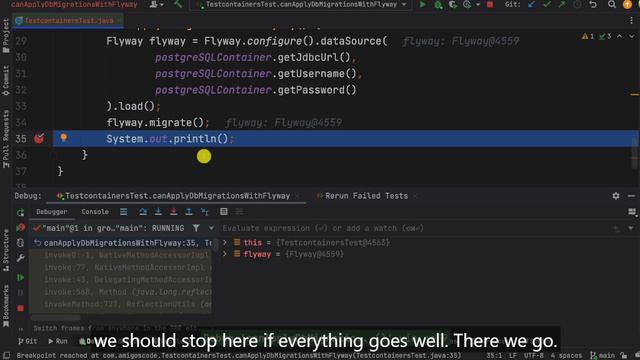Click Debug layout settings icon at right
Screen dimensions: 640x360
tap(632, 211)
